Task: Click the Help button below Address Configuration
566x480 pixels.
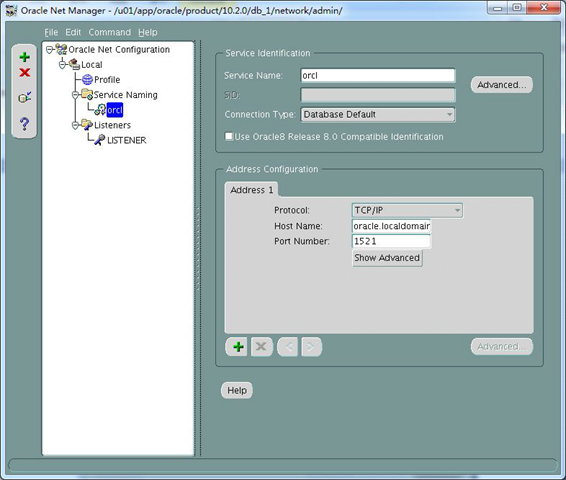Action: tap(237, 390)
